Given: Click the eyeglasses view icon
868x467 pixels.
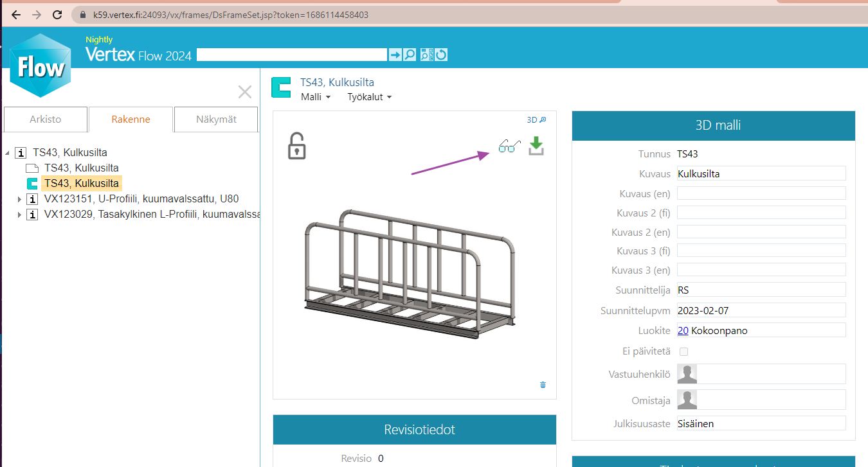Looking at the screenshot, I should [509, 147].
